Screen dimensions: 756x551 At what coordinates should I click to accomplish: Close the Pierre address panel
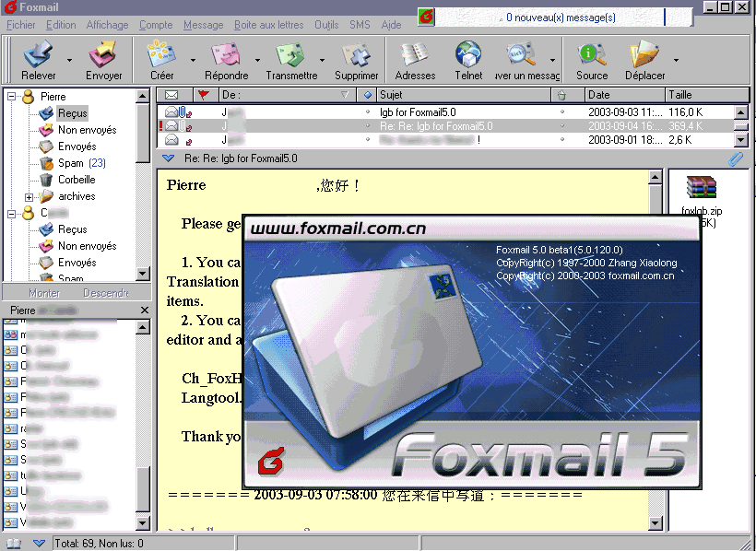coord(144,310)
